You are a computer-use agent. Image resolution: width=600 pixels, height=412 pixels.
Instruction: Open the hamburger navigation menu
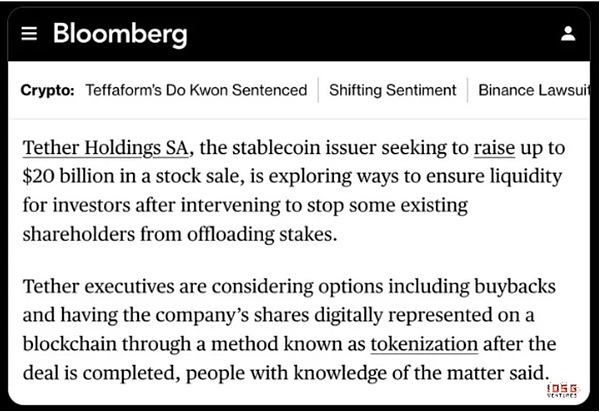(29, 33)
